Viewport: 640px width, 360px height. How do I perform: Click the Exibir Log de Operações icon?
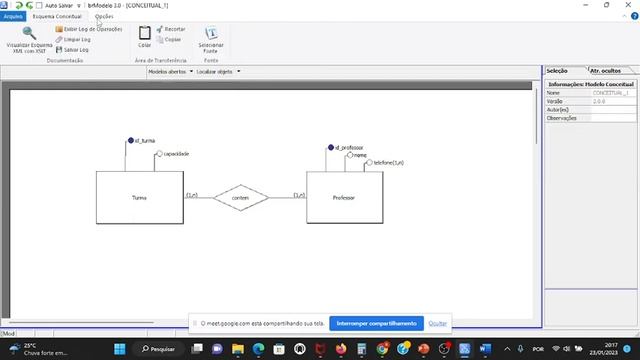pyautogui.click(x=59, y=29)
